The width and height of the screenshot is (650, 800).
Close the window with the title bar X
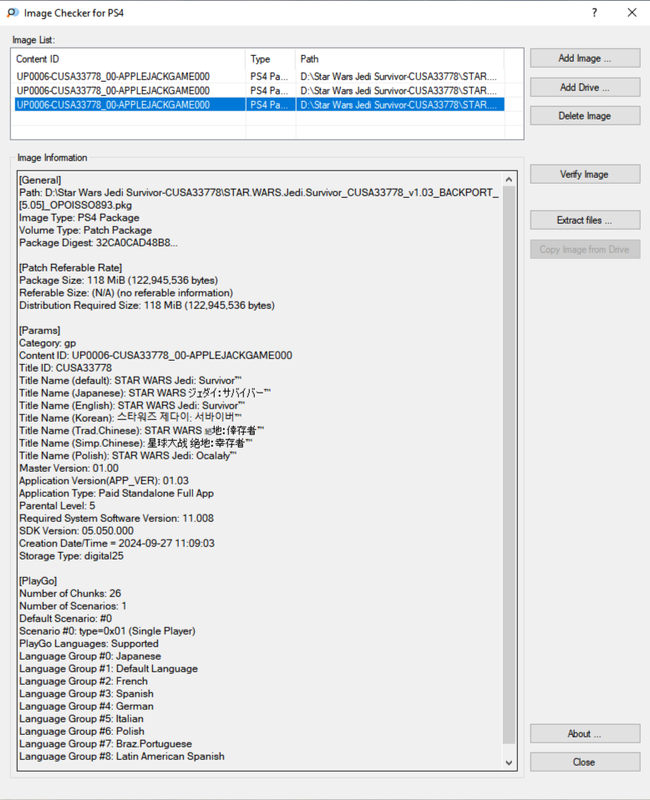[632, 13]
